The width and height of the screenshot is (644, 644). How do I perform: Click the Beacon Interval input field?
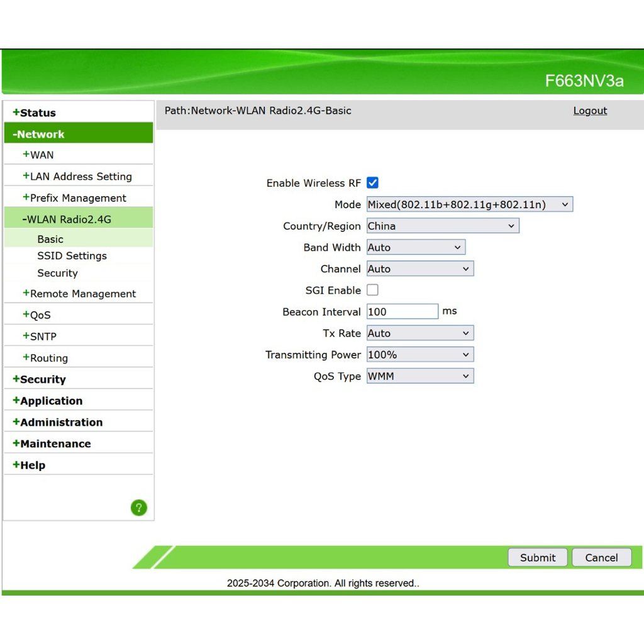tap(402, 312)
